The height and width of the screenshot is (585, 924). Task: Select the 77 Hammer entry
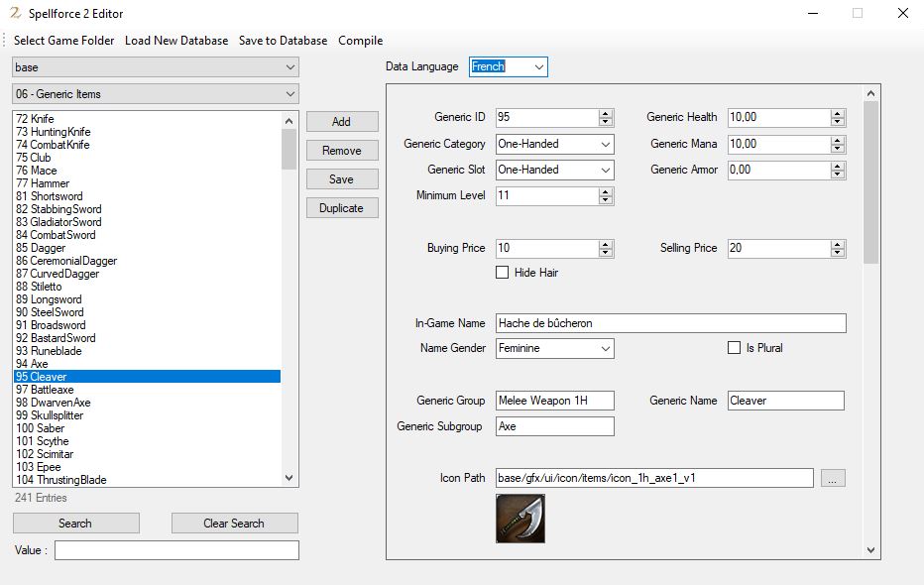(x=148, y=183)
